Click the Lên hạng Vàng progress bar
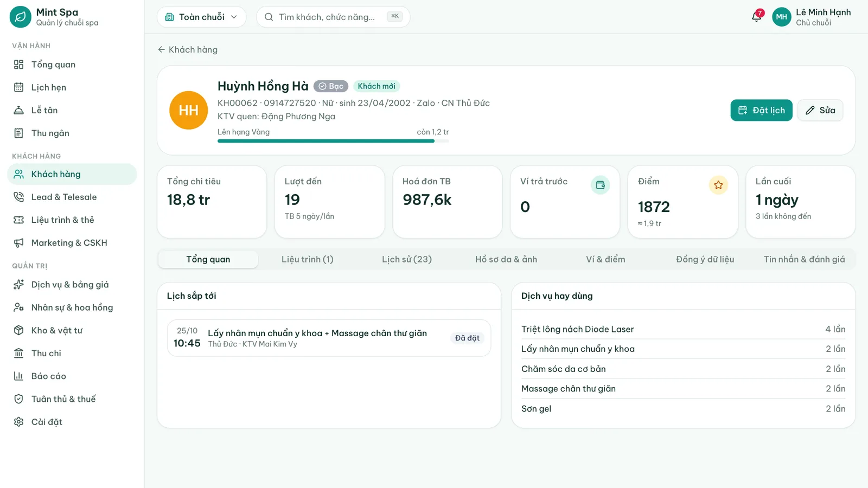Screen dimensions: 868x488 (333, 141)
